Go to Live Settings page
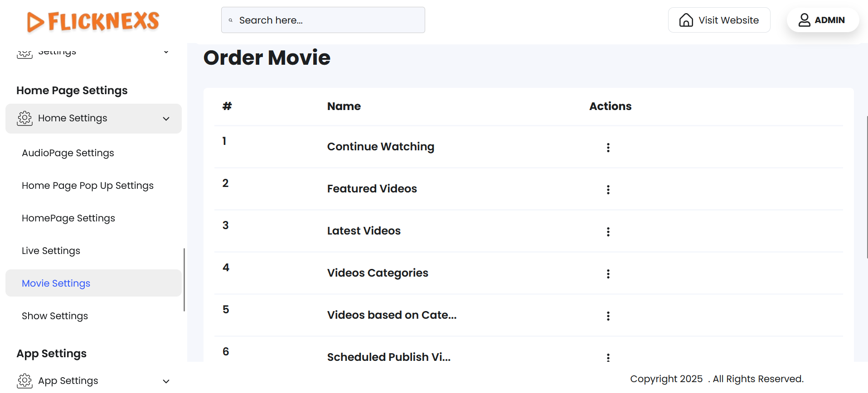868x393 pixels. pyautogui.click(x=51, y=251)
